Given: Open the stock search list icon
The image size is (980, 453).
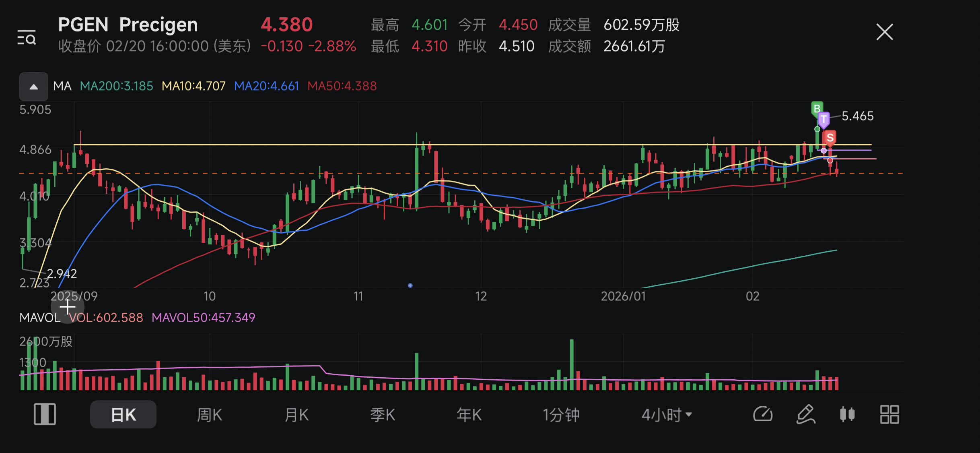Looking at the screenshot, I should [x=27, y=37].
